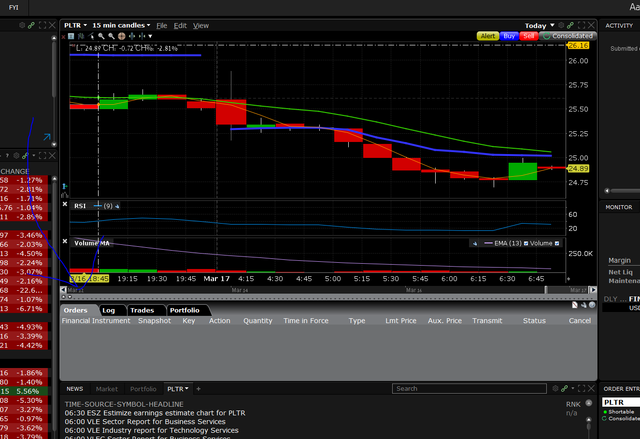Open the chart parameters table icon

pos(71,36)
